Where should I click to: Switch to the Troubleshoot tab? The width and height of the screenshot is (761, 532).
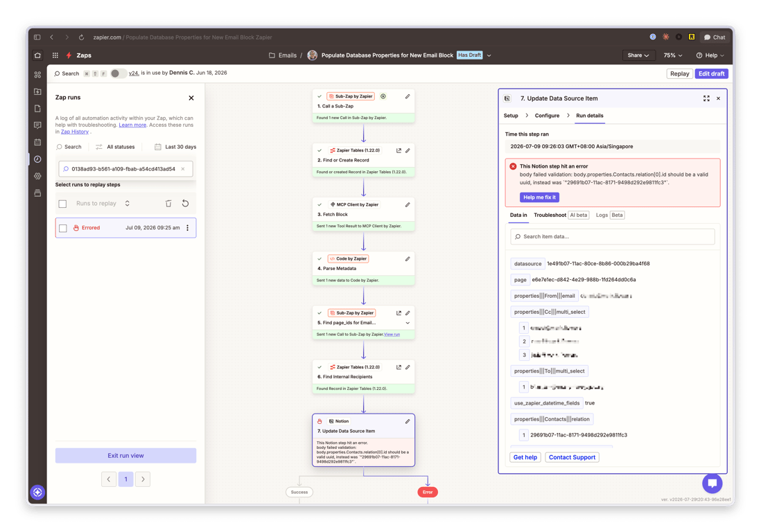[550, 215]
